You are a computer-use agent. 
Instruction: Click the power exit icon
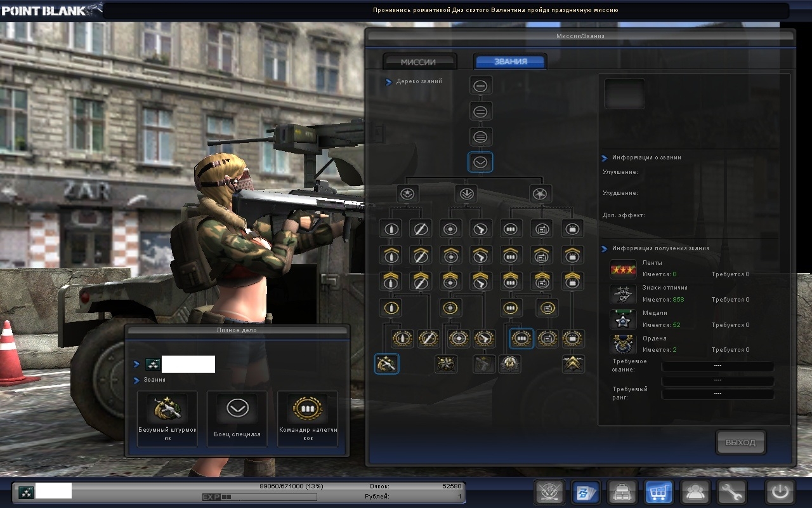pyautogui.click(x=780, y=492)
